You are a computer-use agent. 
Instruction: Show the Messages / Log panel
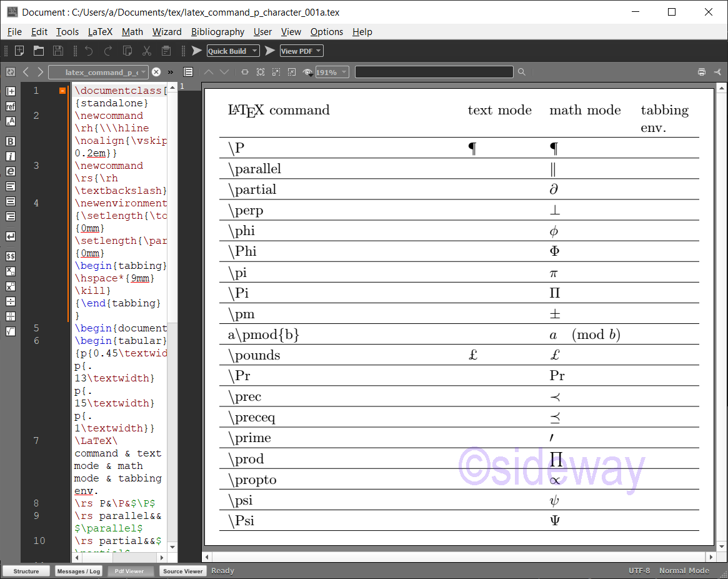(x=79, y=571)
